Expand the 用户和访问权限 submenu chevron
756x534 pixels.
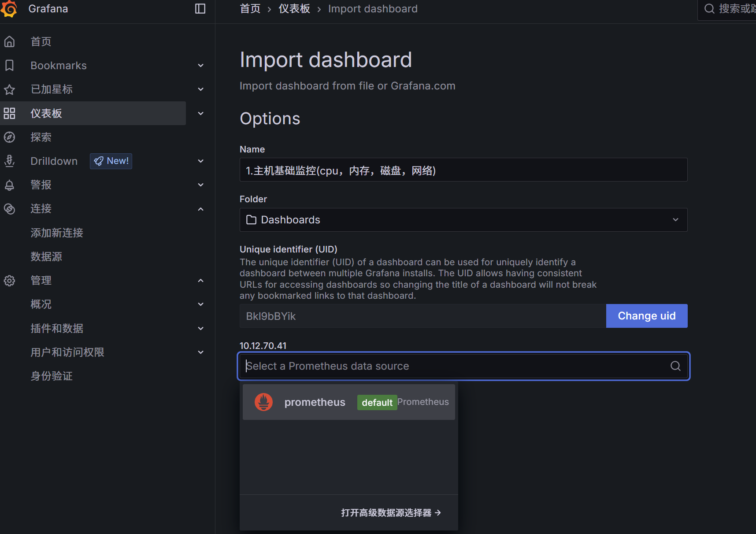pyautogui.click(x=200, y=352)
